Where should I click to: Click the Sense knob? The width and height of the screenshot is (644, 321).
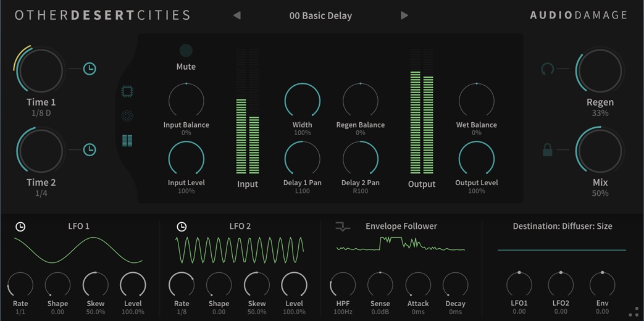click(380, 285)
